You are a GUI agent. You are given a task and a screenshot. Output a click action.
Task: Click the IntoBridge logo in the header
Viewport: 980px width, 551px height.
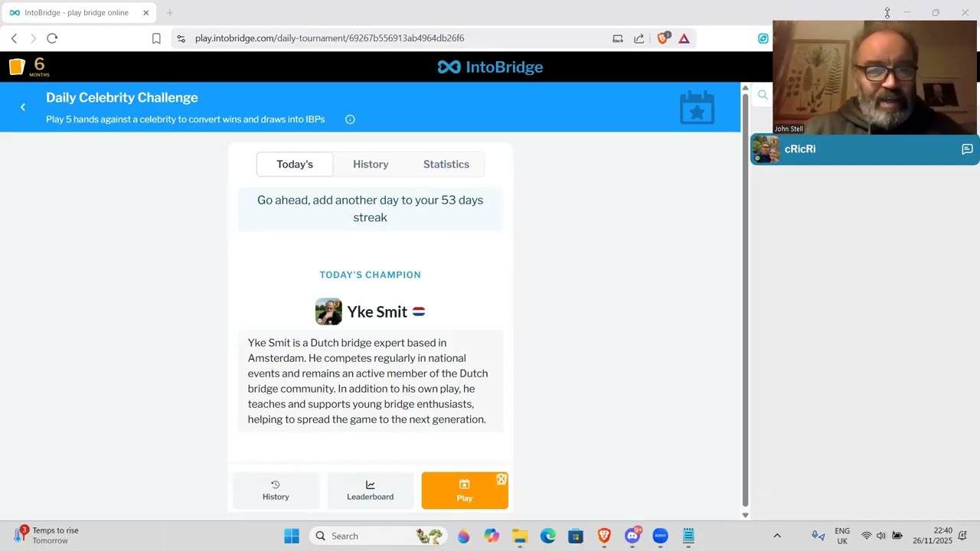point(490,67)
